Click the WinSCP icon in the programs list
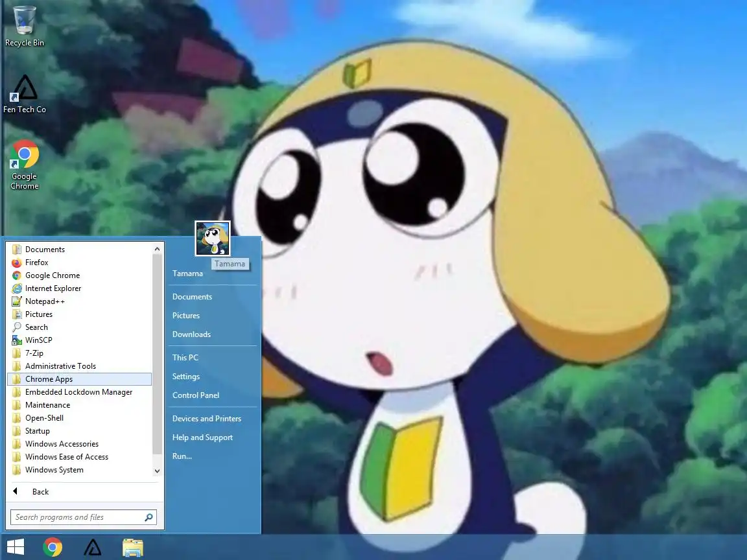This screenshot has height=560, width=747. pyautogui.click(x=17, y=340)
